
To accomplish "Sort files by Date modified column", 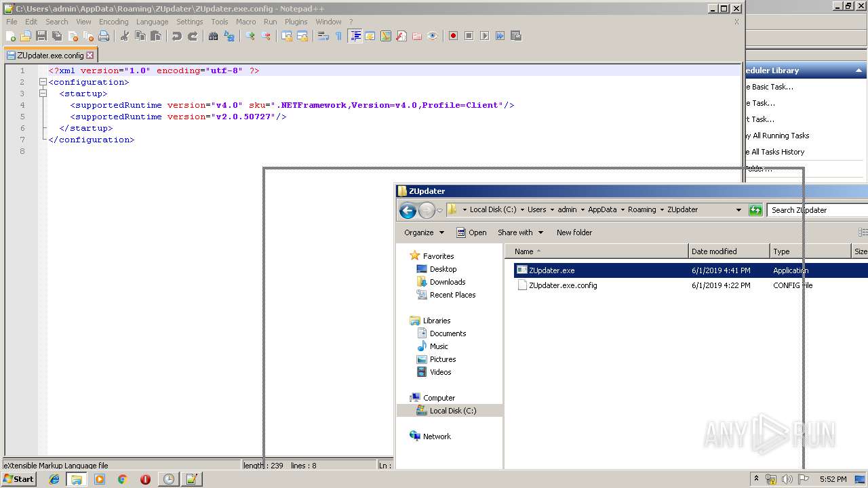I will [x=729, y=251].
